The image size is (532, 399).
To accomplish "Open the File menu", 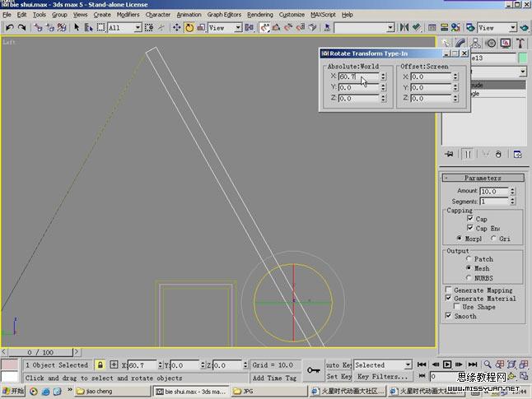I will 7,15.
